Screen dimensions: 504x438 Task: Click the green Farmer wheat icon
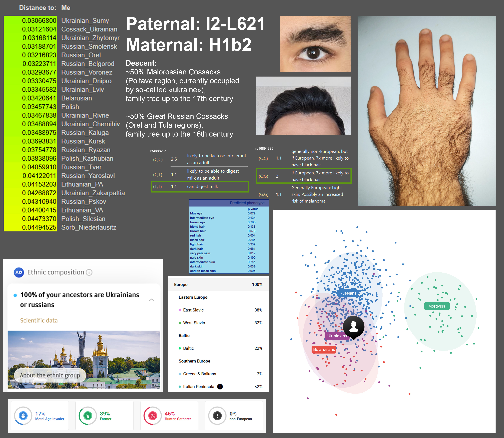tap(88, 415)
